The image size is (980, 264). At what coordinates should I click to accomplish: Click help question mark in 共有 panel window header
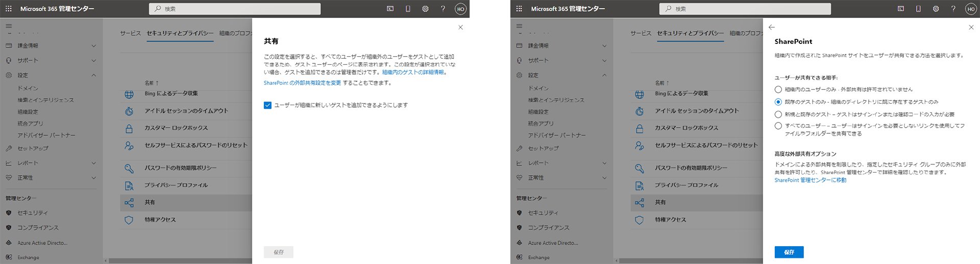point(443,9)
